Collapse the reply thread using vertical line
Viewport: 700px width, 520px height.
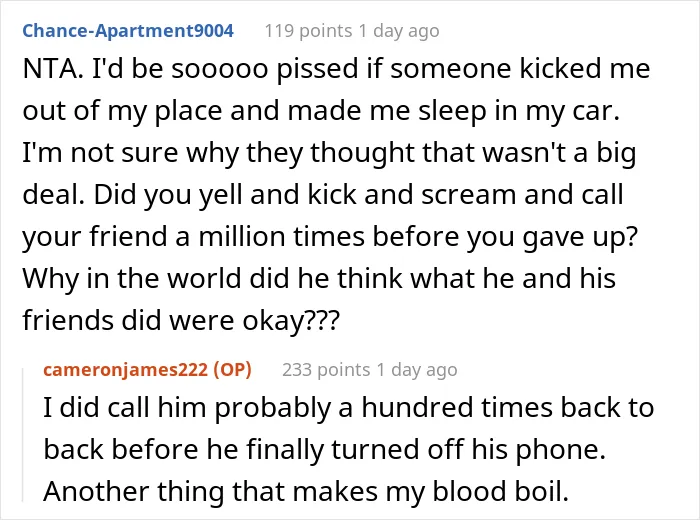tap(24, 434)
